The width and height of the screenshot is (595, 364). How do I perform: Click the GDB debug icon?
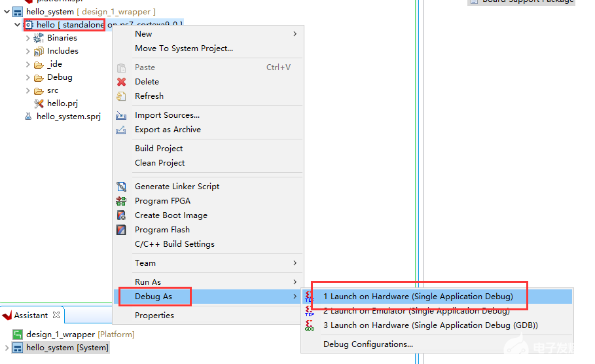click(310, 325)
